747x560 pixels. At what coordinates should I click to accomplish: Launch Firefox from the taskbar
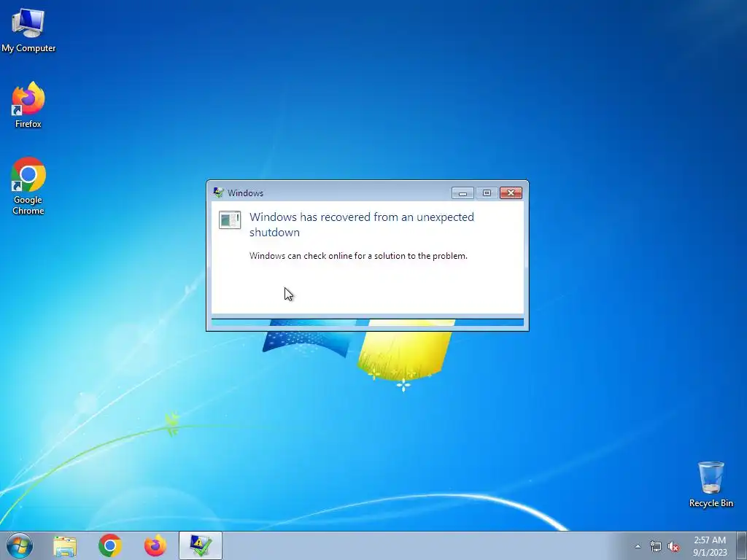(155, 545)
